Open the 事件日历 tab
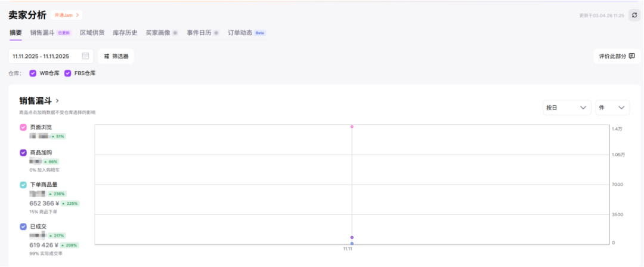This screenshot has width=644, height=267. [199, 33]
